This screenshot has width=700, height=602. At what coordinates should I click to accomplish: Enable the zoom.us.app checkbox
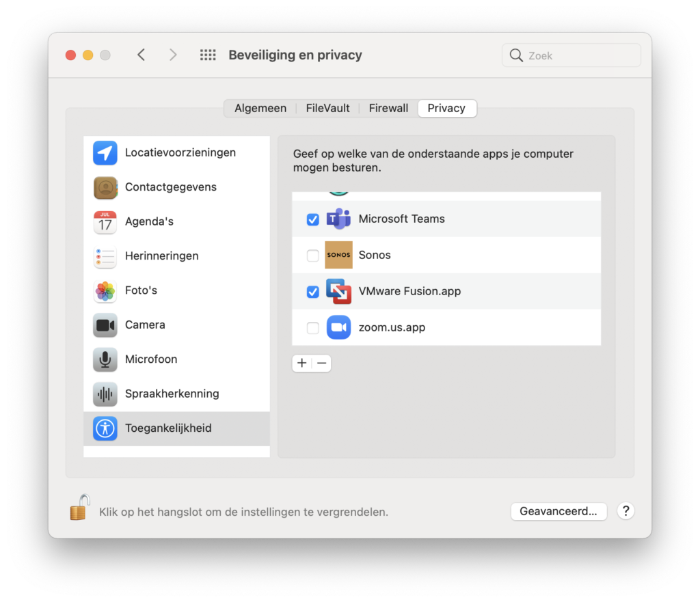313,327
